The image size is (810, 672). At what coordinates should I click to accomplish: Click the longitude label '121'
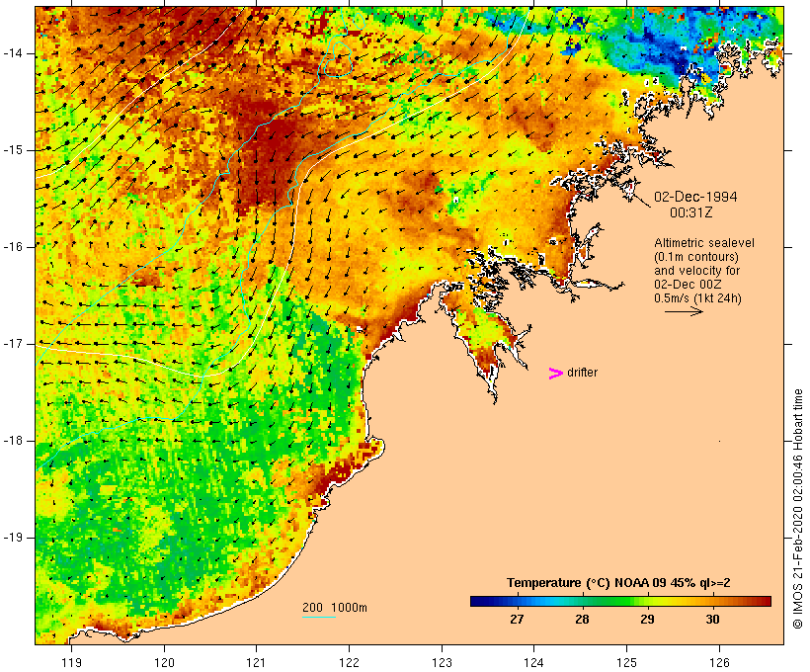click(256, 662)
